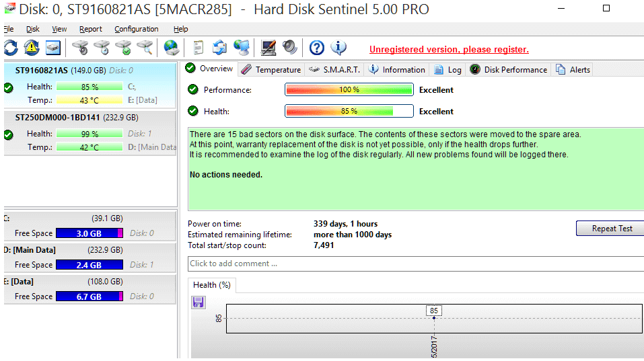Click the 339 days, 1 hours value
The height and width of the screenshot is (361, 644).
click(345, 224)
